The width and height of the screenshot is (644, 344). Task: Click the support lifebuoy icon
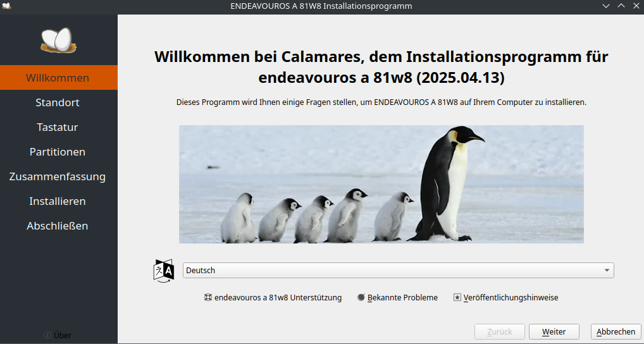coord(208,297)
